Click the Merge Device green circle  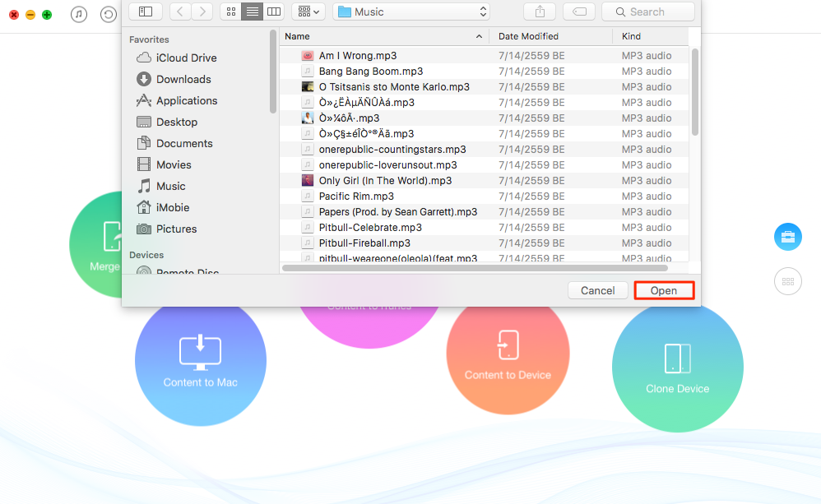[96, 245]
